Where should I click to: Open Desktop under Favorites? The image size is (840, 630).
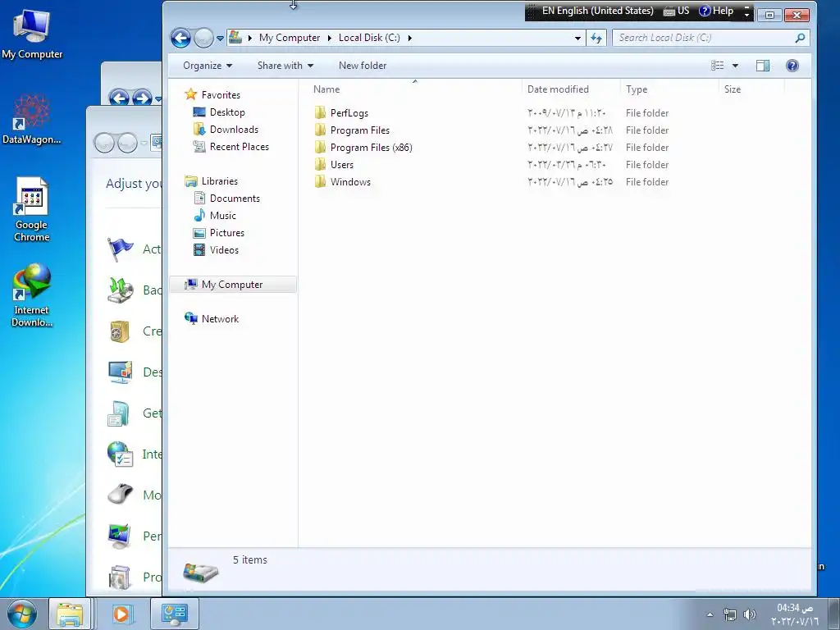227,112
